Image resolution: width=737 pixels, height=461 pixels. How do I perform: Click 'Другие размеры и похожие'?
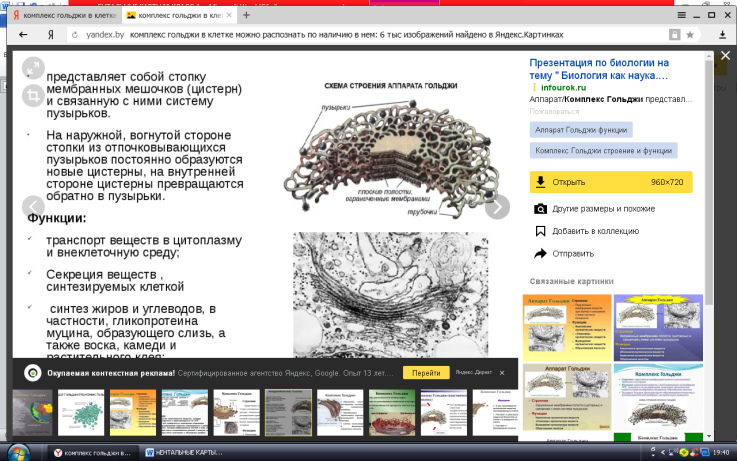coord(604,209)
